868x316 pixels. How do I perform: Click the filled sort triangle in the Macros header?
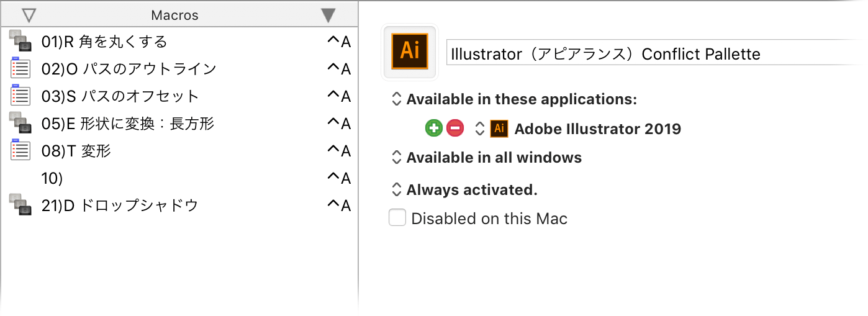(x=329, y=16)
